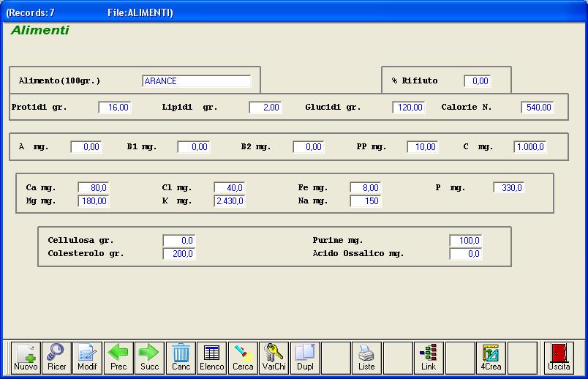The height and width of the screenshot is (379, 588).
Task: Click the Colesterolo gr. label
Action: tap(86, 254)
